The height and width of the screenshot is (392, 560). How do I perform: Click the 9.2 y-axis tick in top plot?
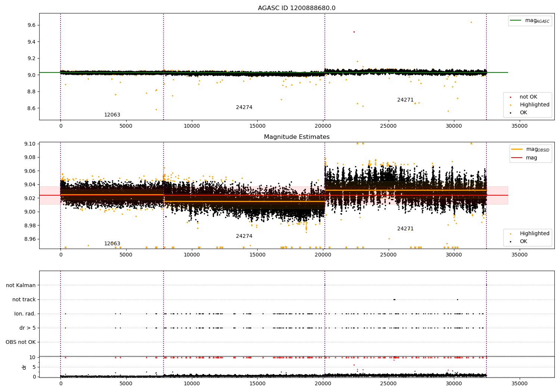pos(31,58)
